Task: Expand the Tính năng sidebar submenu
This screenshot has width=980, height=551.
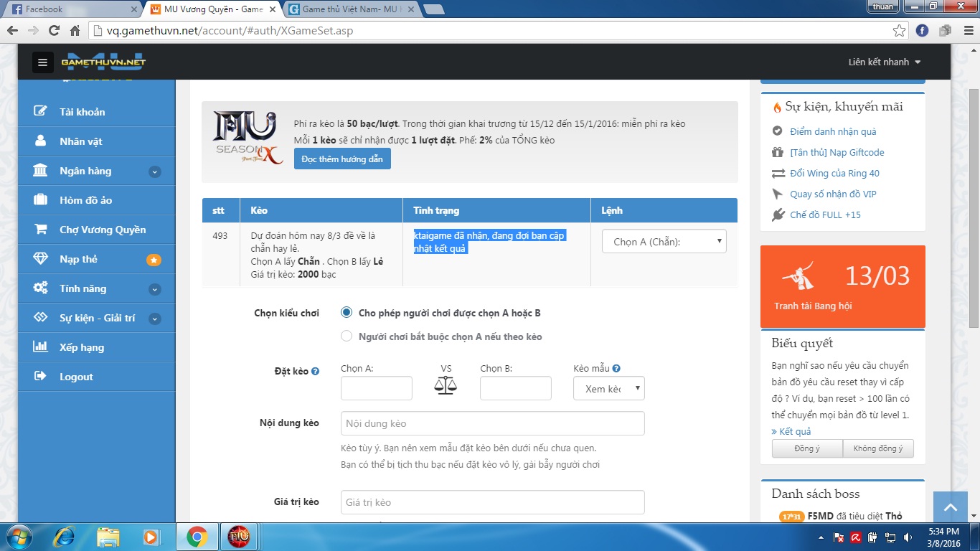Action: [154, 289]
